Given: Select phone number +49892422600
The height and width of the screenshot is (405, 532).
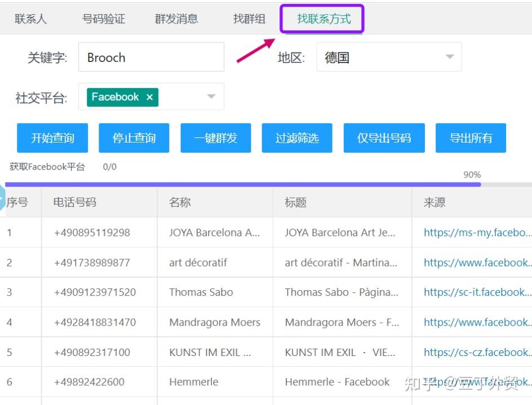Looking at the screenshot, I should pyautogui.click(x=89, y=382).
